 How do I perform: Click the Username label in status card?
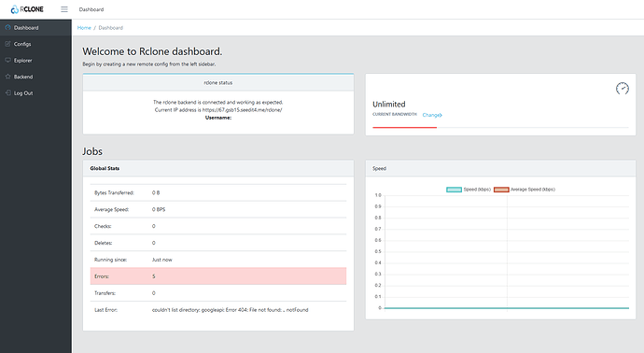coord(218,118)
